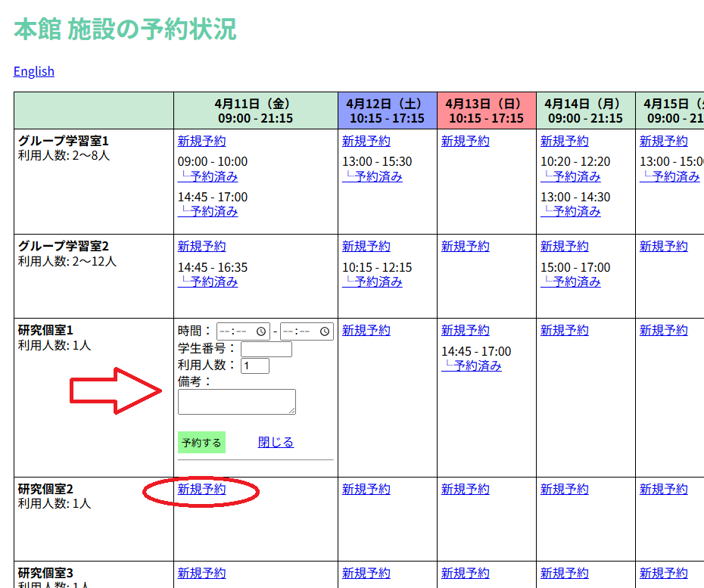Click 新規予約 for グループ学習室1 on April 11

click(201, 141)
